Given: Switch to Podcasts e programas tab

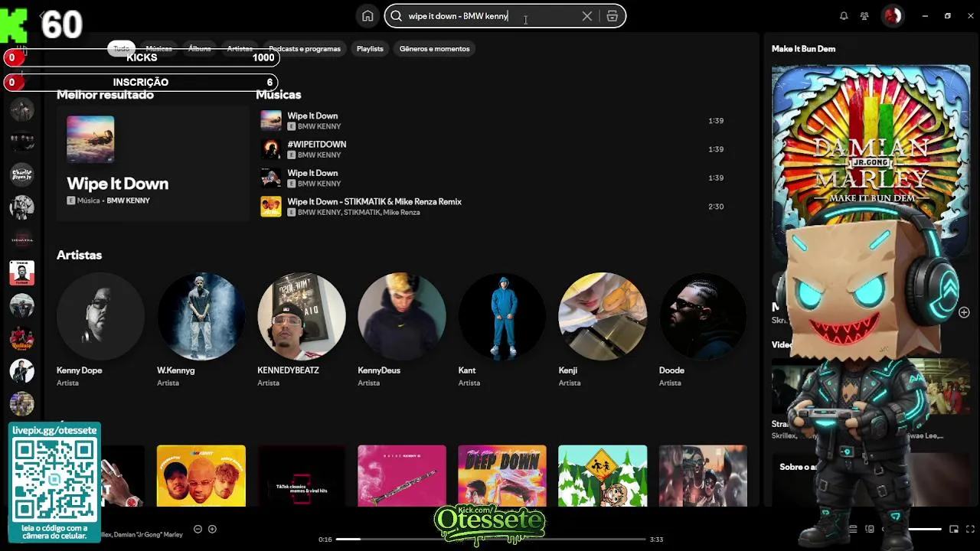Looking at the screenshot, I should pyautogui.click(x=305, y=48).
